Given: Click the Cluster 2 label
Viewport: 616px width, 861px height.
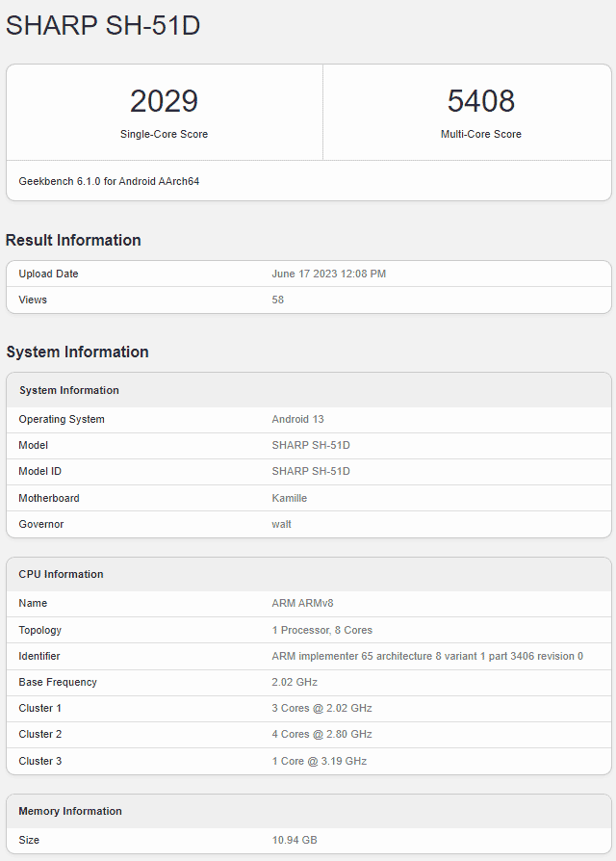Looking at the screenshot, I should [40, 734].
